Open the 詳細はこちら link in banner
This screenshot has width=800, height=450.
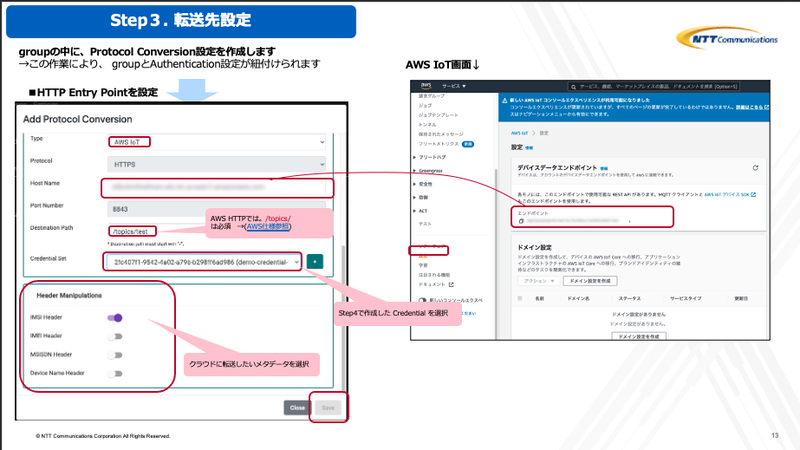(x=752, y=107)
